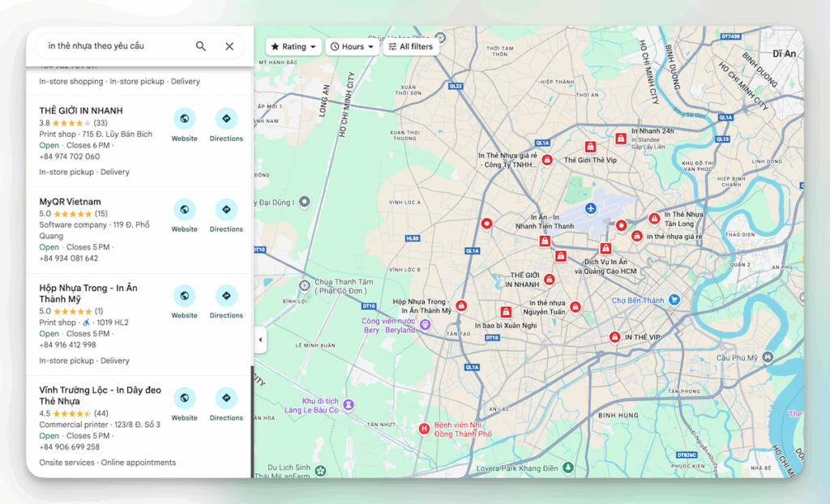
Task: Click phone number +84 916 412 998
Action: click(67, 344)
